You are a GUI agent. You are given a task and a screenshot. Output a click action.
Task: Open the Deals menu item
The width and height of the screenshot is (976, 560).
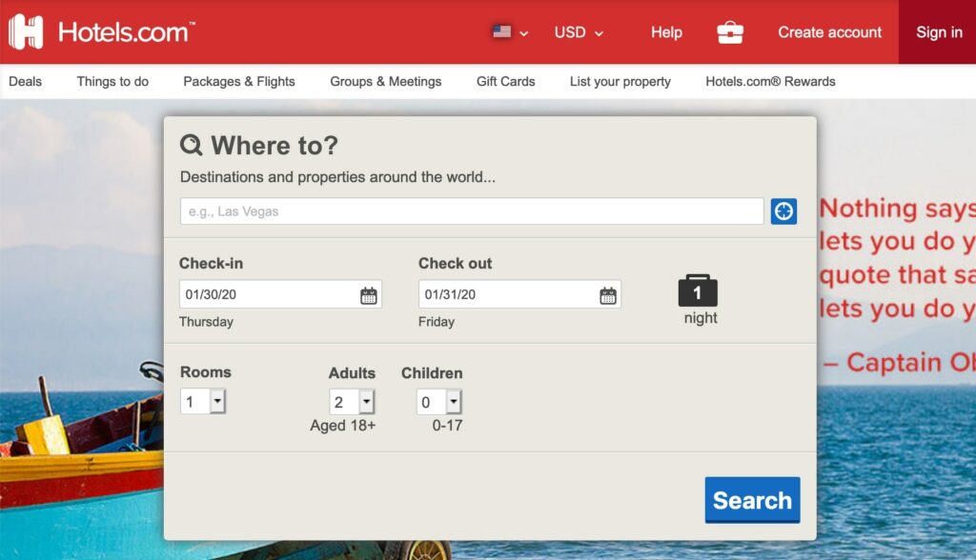click(25, 82)
